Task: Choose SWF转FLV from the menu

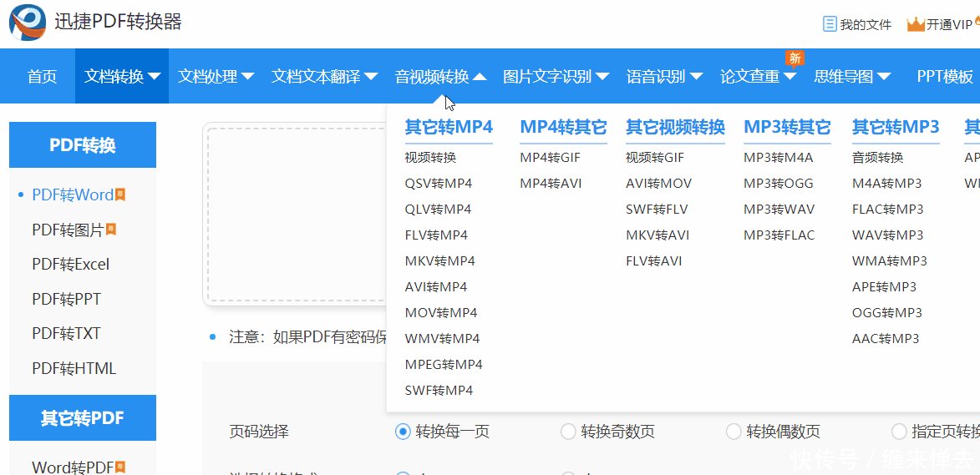Action: [x=656, y=209]
